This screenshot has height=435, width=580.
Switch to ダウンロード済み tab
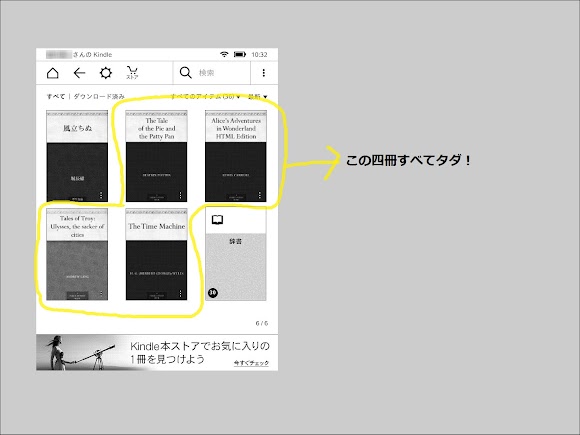tap(99, 96)
